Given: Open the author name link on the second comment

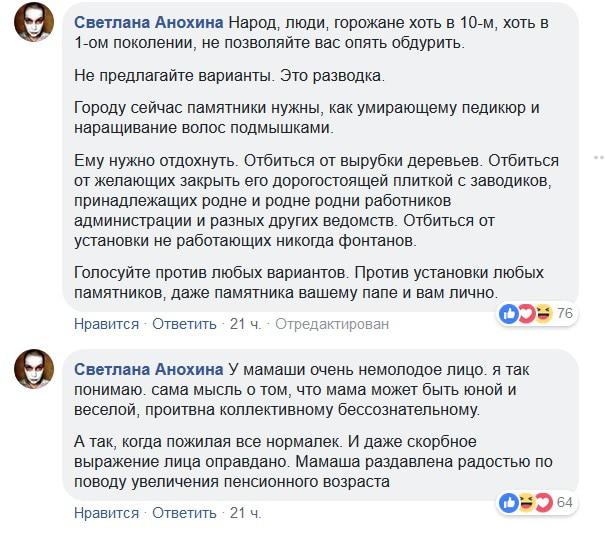Looking at the screenshot, I should [x=148, y=362].
